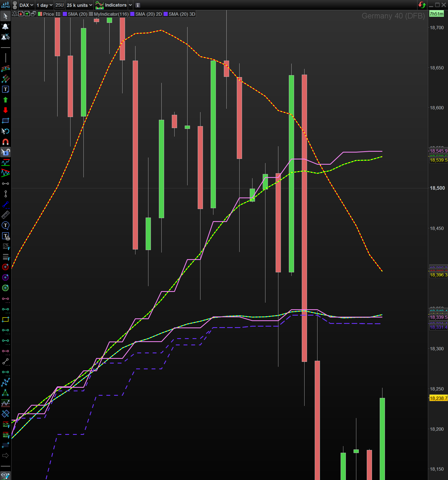The height and width of the screenshot is (480, 448).
Task: Select the anchored text tool
Action: (x=6, y=236)
